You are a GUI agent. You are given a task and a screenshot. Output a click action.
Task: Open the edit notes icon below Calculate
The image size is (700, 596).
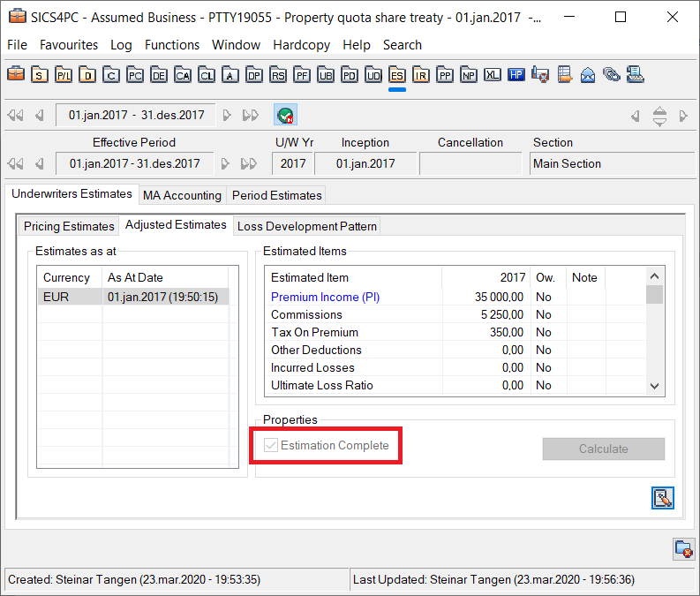tap(662, 498)
